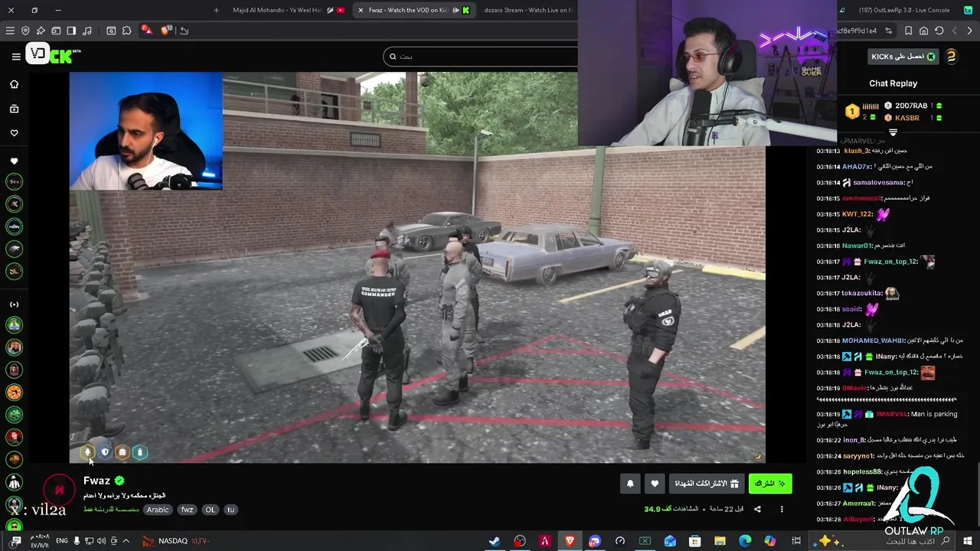The width and height of the screenshot is (980, 551).
Task: Click the pin icon in browser toolbar
Action: point(41,31)
